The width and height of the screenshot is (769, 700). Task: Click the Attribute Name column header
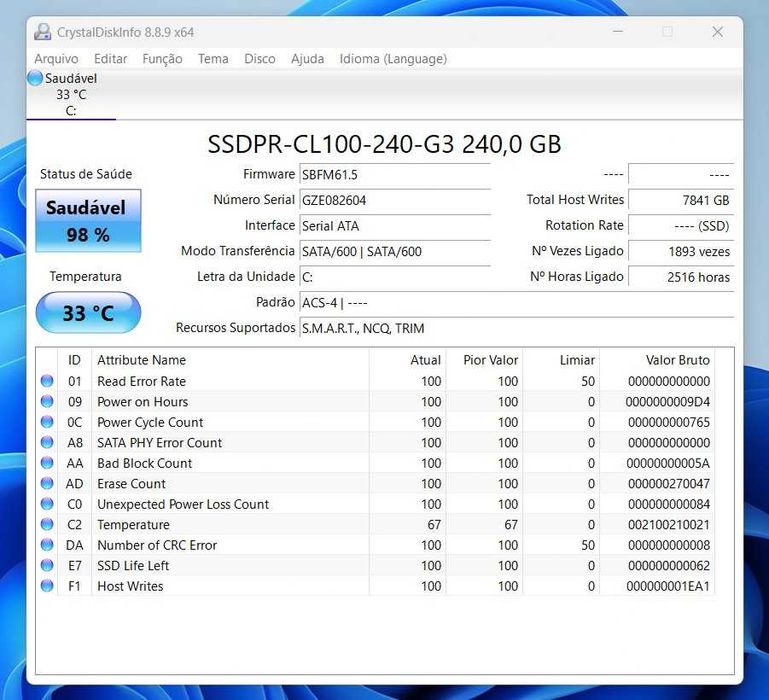coord(230,360)
